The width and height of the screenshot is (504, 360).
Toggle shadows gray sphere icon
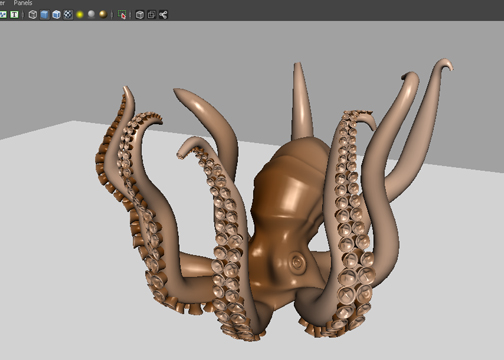(91, 14)
